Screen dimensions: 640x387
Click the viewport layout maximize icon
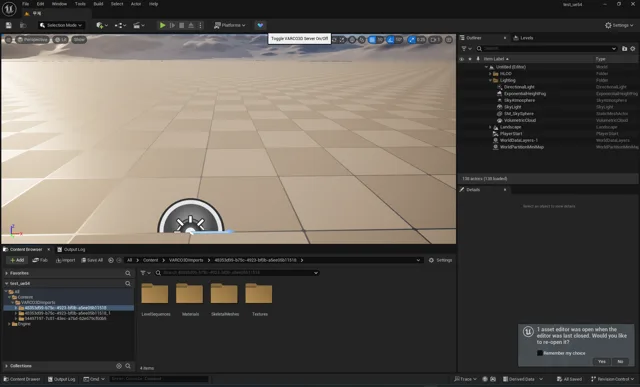[x=449, y=40]
